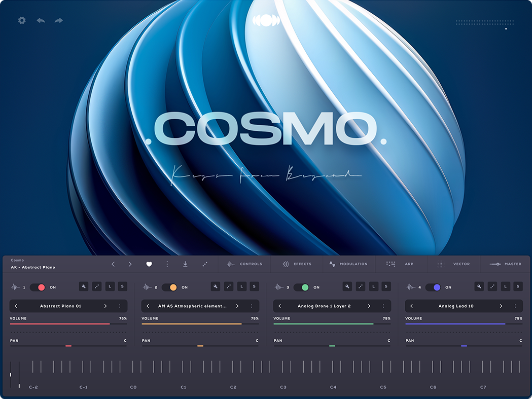This screenshot has height=399, width=532.
Task: Open the wrench settings for layer 1
Action: pyautogui.click(x=84, y=286)
